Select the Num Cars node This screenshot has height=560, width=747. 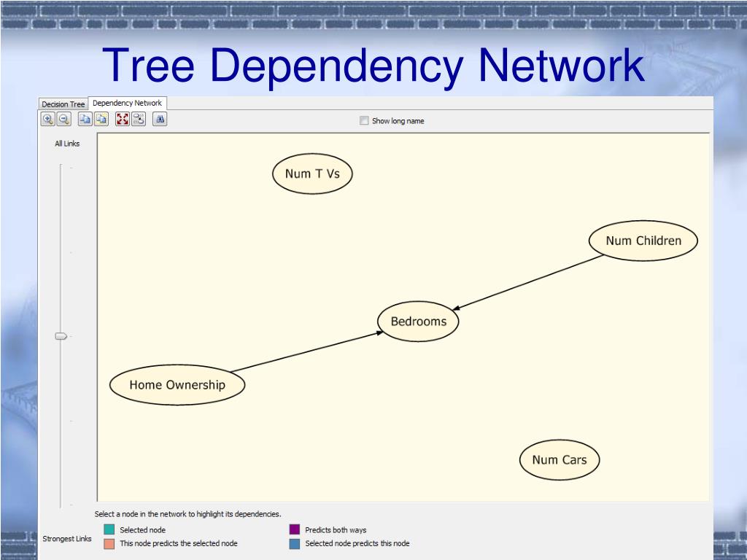(x=560, y=459)
